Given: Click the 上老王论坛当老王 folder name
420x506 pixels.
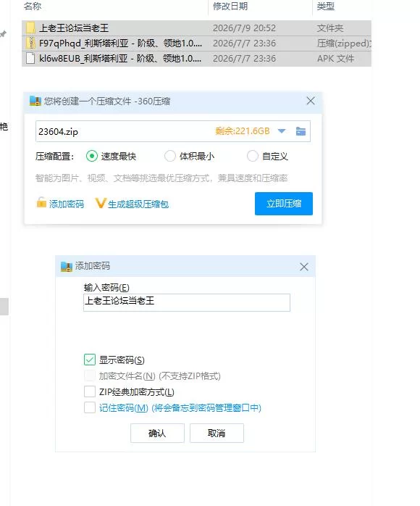Looking at the screenshot, I should 74,28.
